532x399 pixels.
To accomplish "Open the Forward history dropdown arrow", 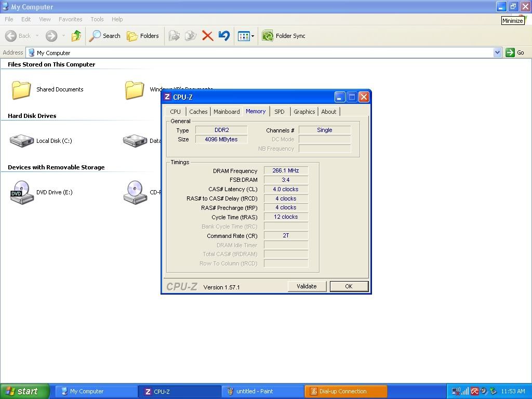I will coord(63,36).
